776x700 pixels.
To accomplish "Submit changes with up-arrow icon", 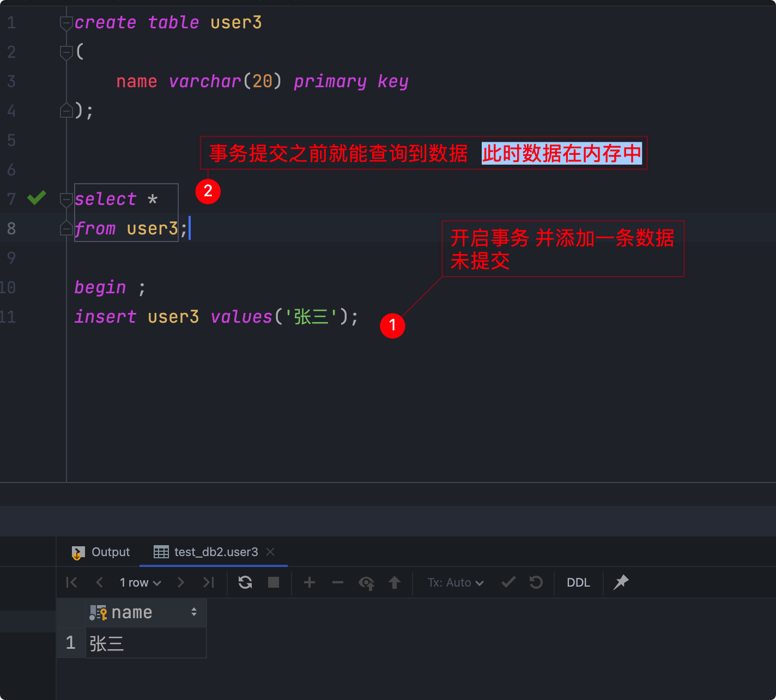I will [395, 582].
